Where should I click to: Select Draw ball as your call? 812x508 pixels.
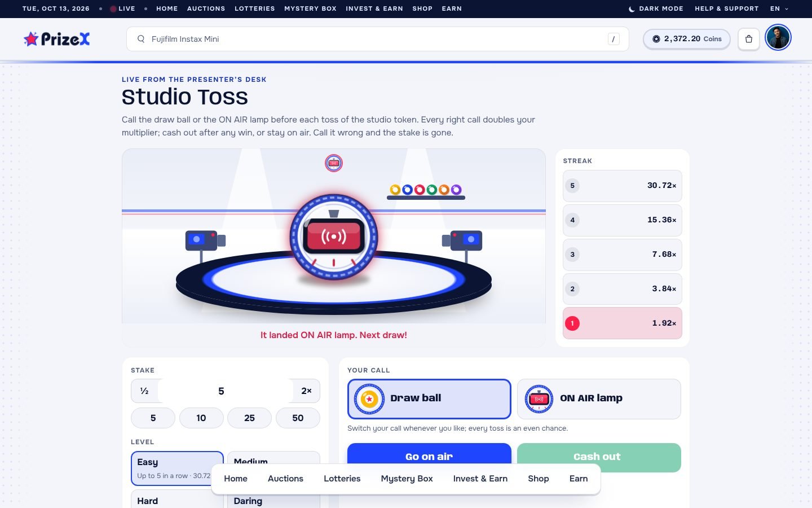click(429, 399)
